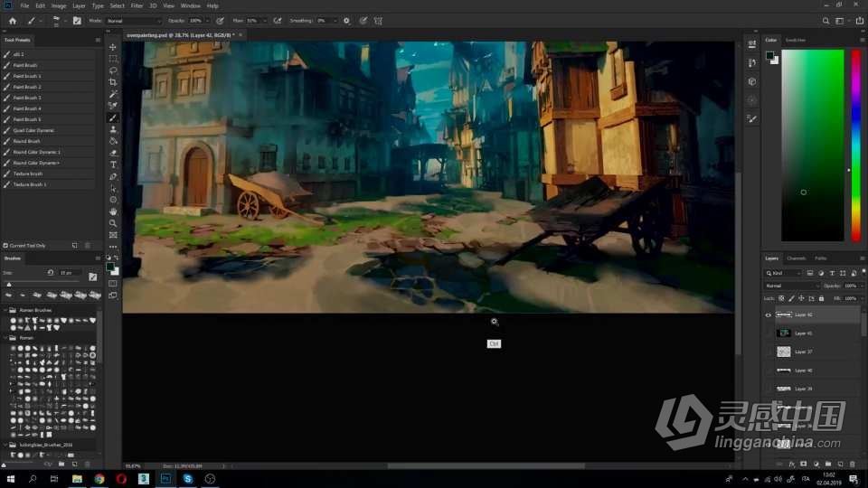Open Flow dropdown arrow
This screenshot has width=868, height=488.
coord(265,21)
